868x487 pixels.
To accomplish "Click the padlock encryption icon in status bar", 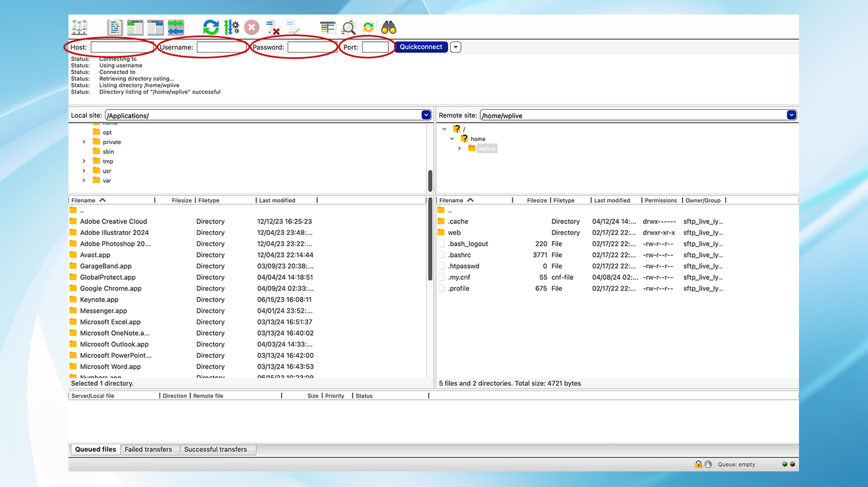I will 698,464.
